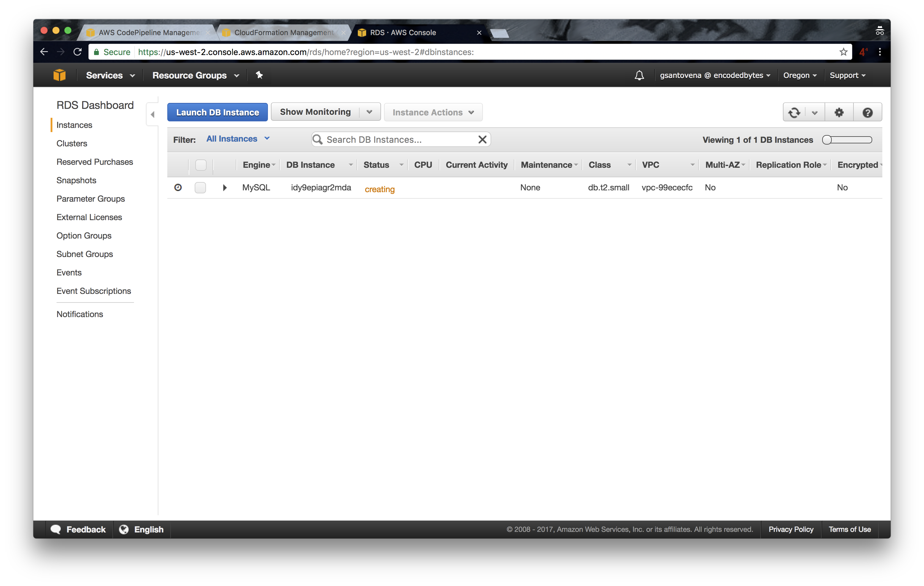Click the refresh instances icon

(x=794, y=112)
